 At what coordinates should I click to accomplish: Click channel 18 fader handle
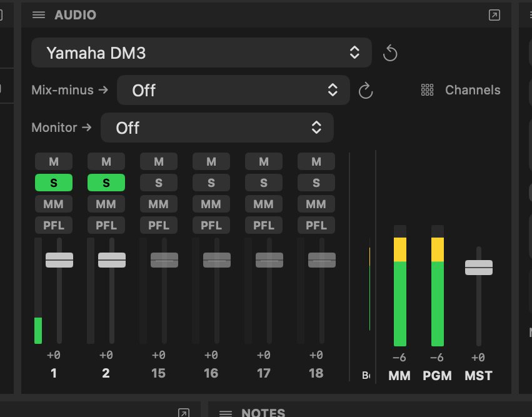coord(322,260)
